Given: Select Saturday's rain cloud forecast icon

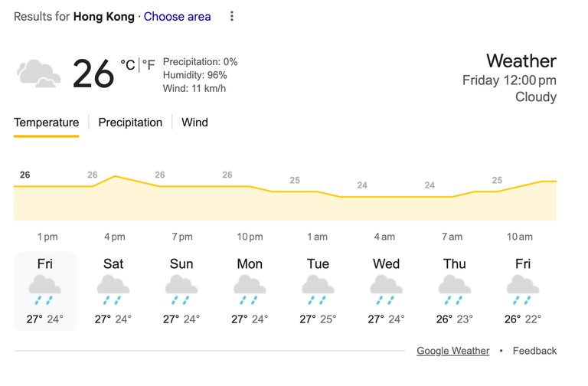Looking at the screenshot, I should click(x=113, y=289).
